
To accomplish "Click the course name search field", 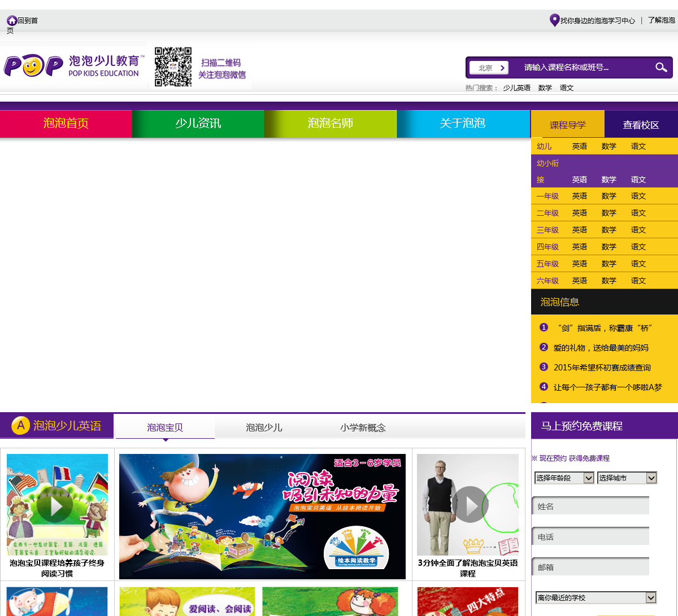I will 582,68.
